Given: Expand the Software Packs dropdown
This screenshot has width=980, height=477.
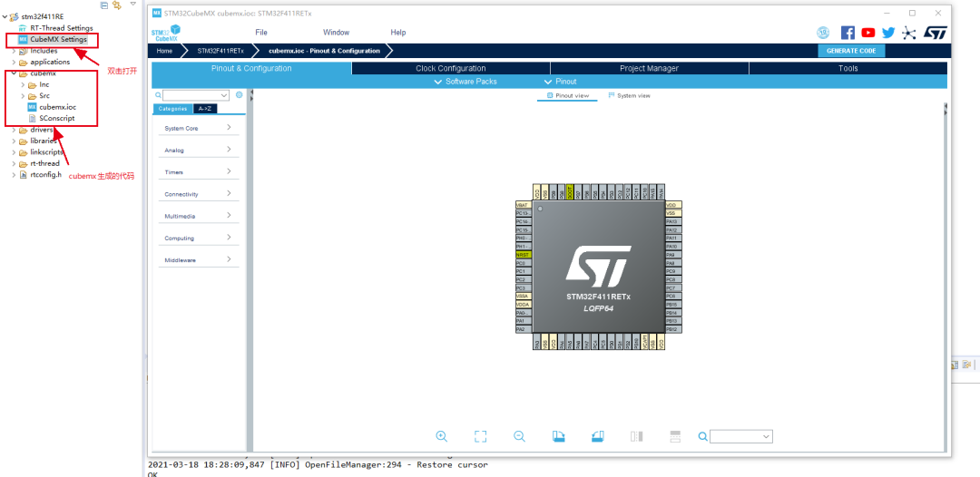Looking at the screenshot, I should (465, 82).
